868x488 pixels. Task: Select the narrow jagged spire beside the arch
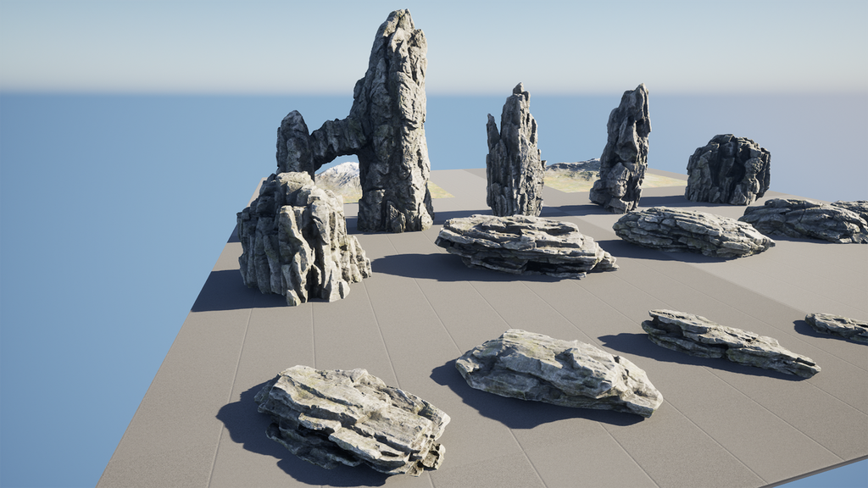514,157
